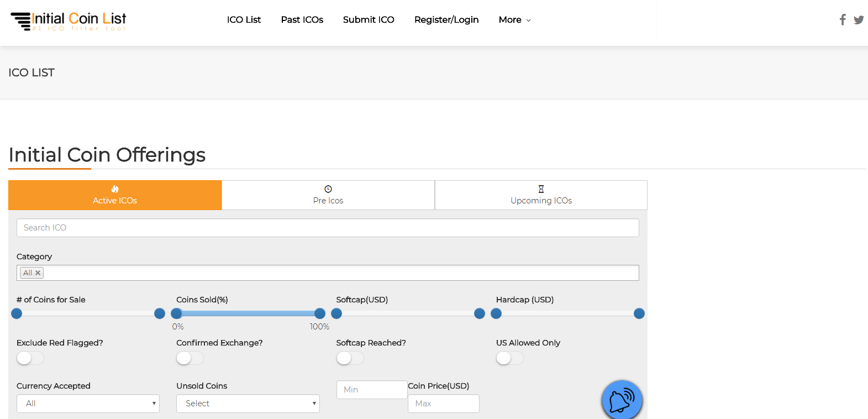868x419 pixels.
Task: Click the Register/Login link
Action: pos(446,20)
